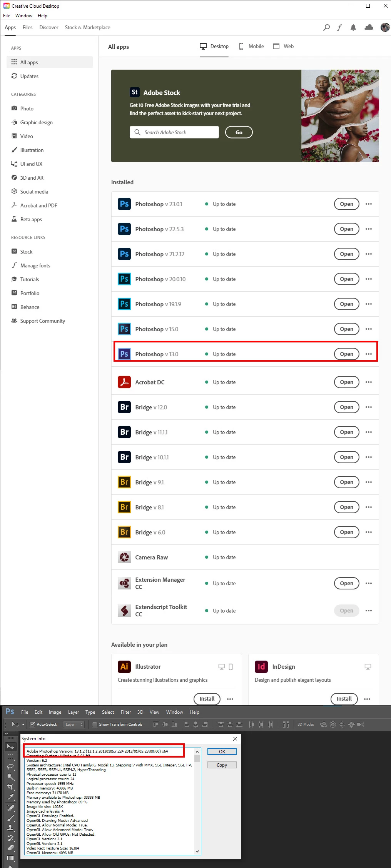
Task: Click the 3D orbit mode icon
Action: (324, 724)
